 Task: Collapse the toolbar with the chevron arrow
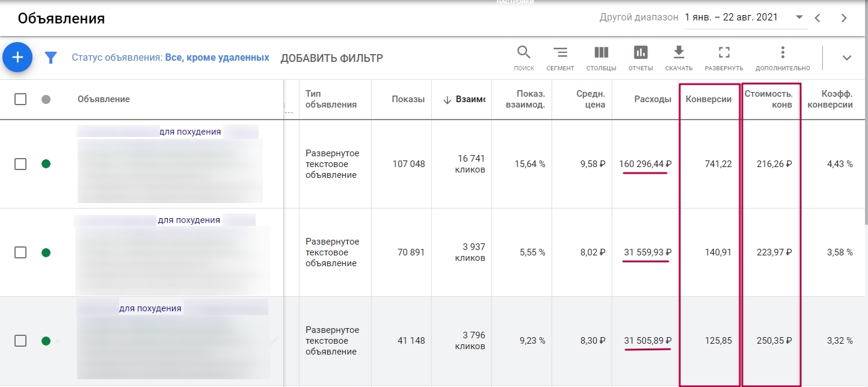(x=847, y=58)
